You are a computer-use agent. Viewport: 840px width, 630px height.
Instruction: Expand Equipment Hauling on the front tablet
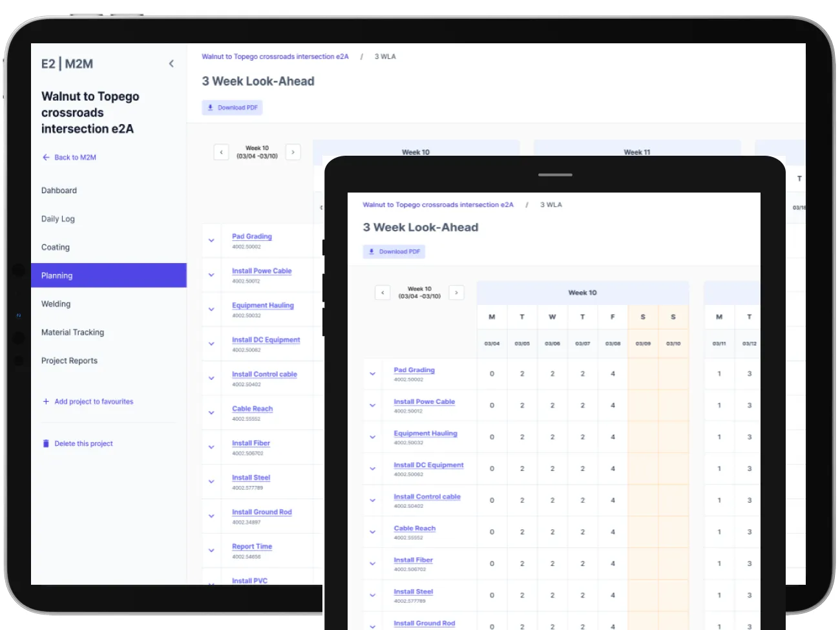pyautogui.click(x=372, y=437)
